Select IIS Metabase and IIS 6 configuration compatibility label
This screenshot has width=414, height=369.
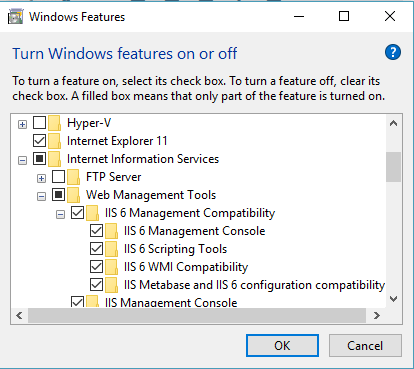point(254,285)
